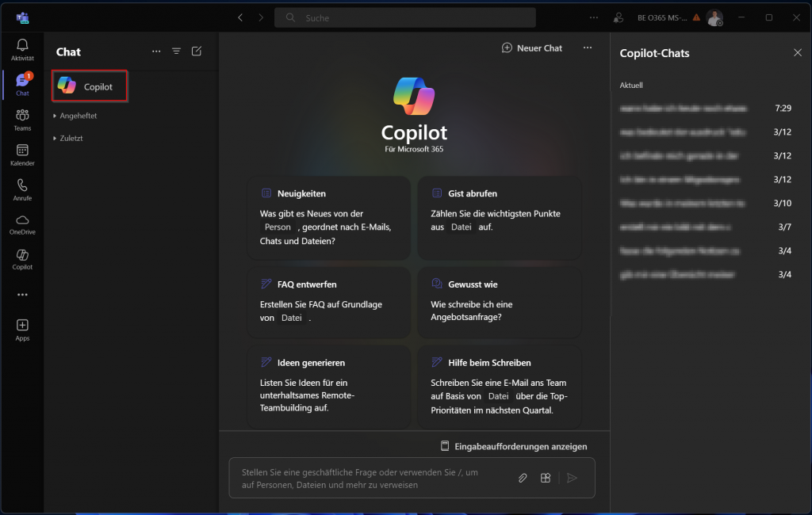Click into the Suche search box
Viewport: 812px width, 515px height.
tap(404, 17)
